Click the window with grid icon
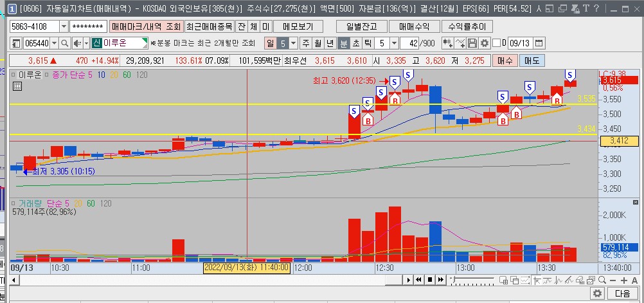This screenshot has height=303, width=644. click(503, 280)
